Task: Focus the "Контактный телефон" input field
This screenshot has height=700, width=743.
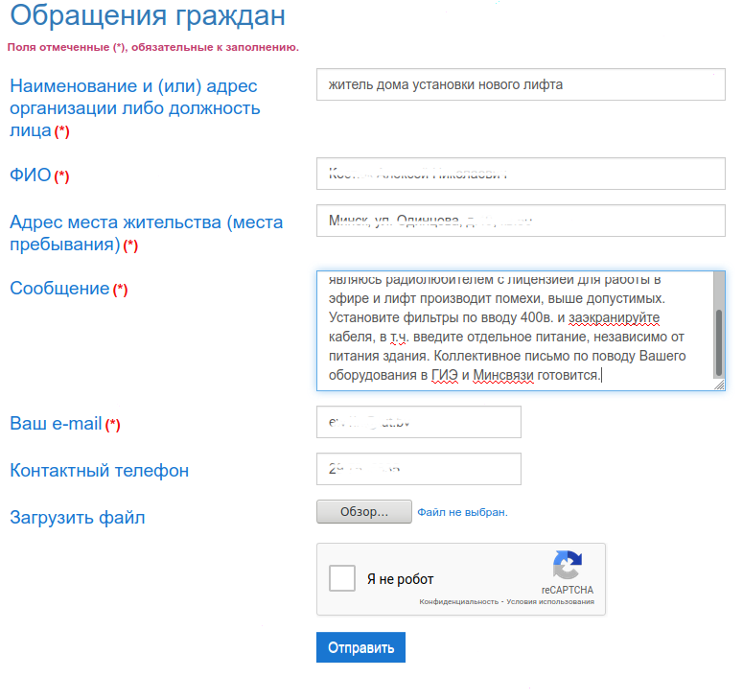Action: (x=419, y=469)
